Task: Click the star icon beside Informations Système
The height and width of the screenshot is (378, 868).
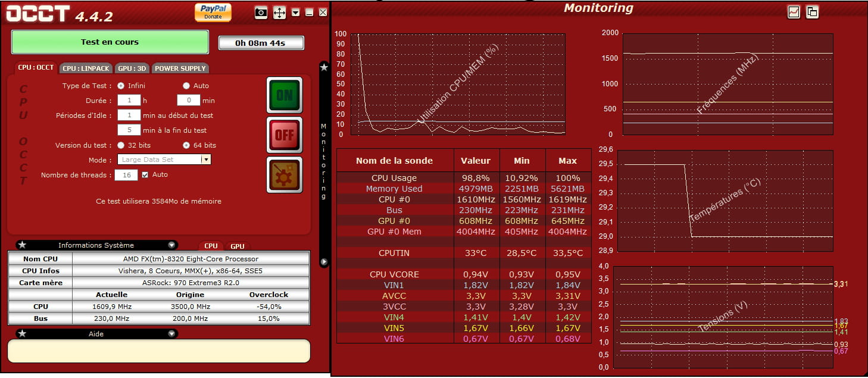Action: tap(22, 245)
